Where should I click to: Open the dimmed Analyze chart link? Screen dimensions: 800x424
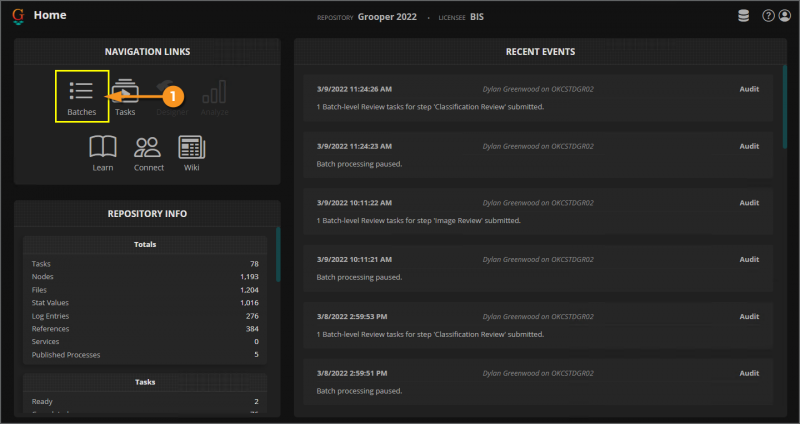[x=214, y=97]
